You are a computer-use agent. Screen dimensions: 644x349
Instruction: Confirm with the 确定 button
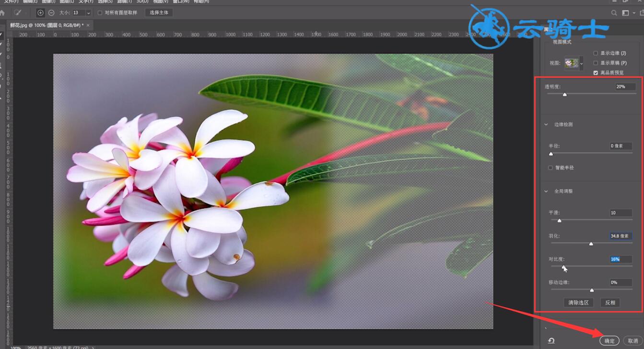(609, 341)
